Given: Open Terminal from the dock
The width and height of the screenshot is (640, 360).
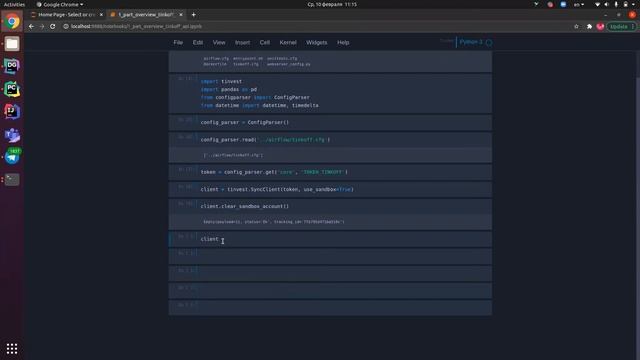Looking at the screenshot, I should click(12, 179).
